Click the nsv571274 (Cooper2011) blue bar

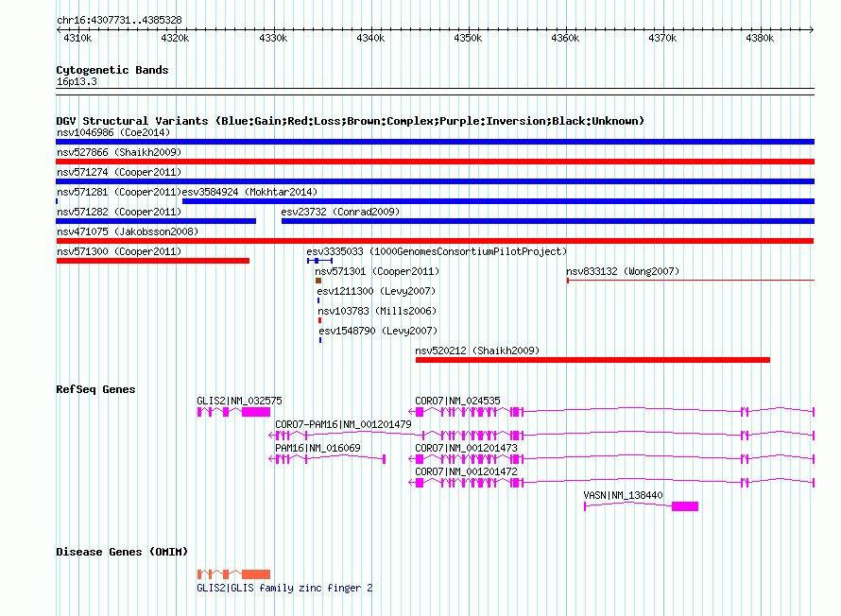[435, 181]
